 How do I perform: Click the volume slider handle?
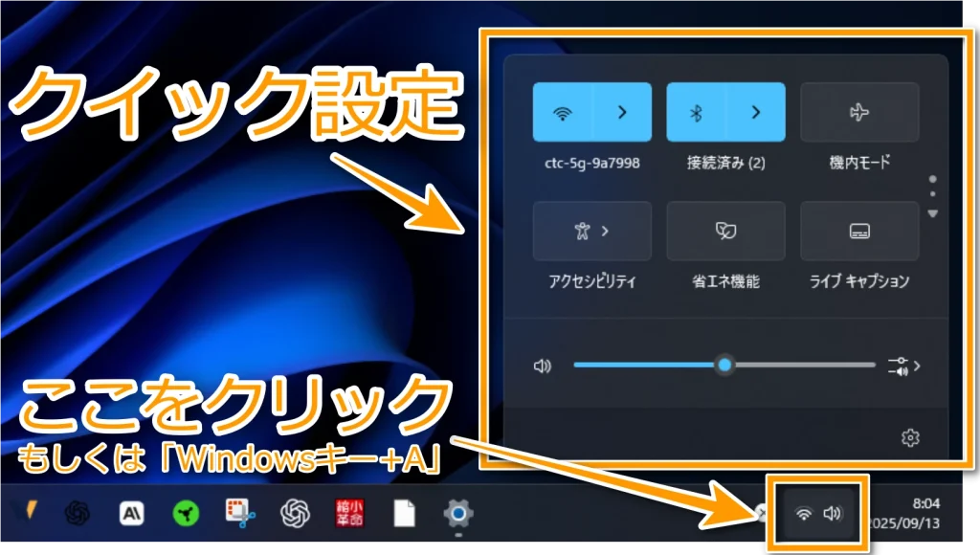point(724,365)
